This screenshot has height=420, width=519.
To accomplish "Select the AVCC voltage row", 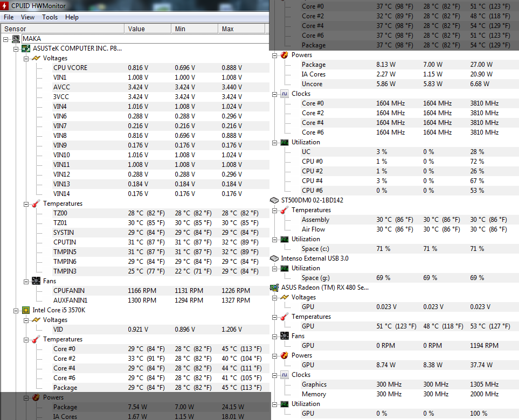I will [x=161, y=87].
